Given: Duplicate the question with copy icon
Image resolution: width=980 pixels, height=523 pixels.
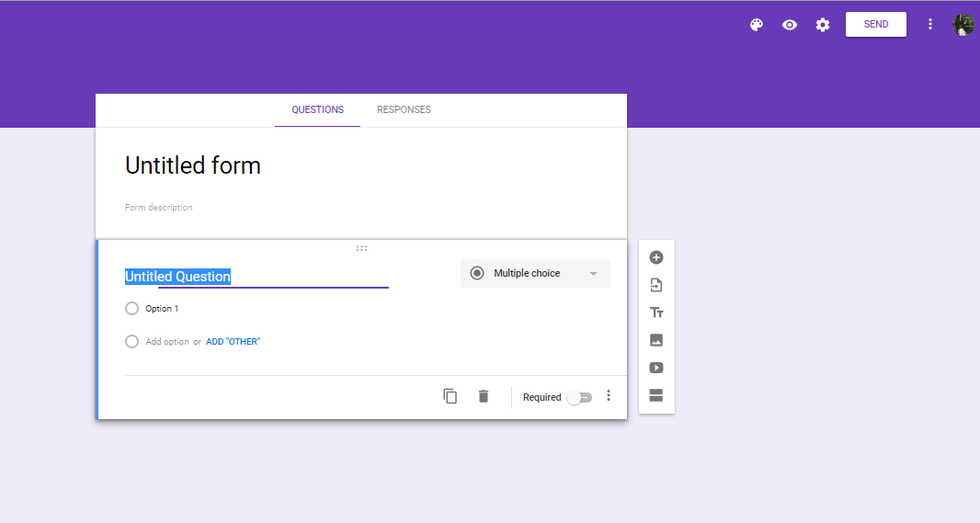Looking at the screenshot, I should [x=450, y=396].
